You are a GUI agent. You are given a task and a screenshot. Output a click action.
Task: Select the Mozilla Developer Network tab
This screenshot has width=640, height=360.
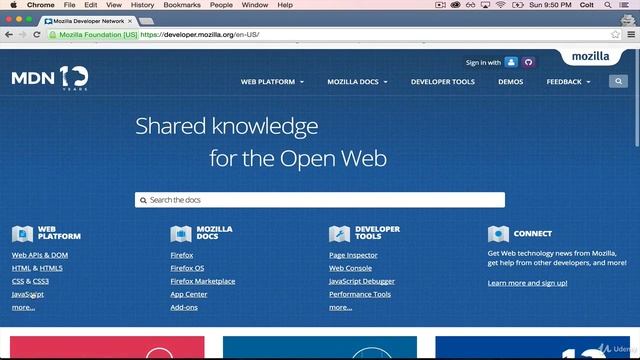tap(88, 21)
